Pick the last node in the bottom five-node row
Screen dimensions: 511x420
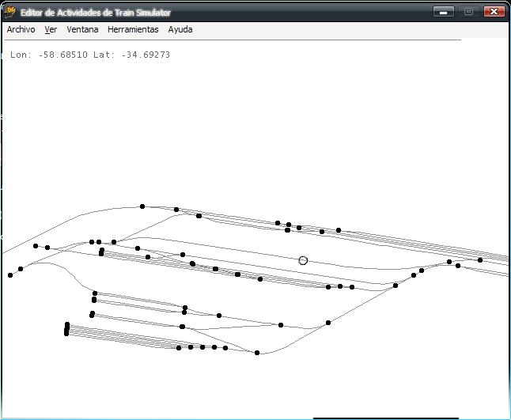(225, 348)
